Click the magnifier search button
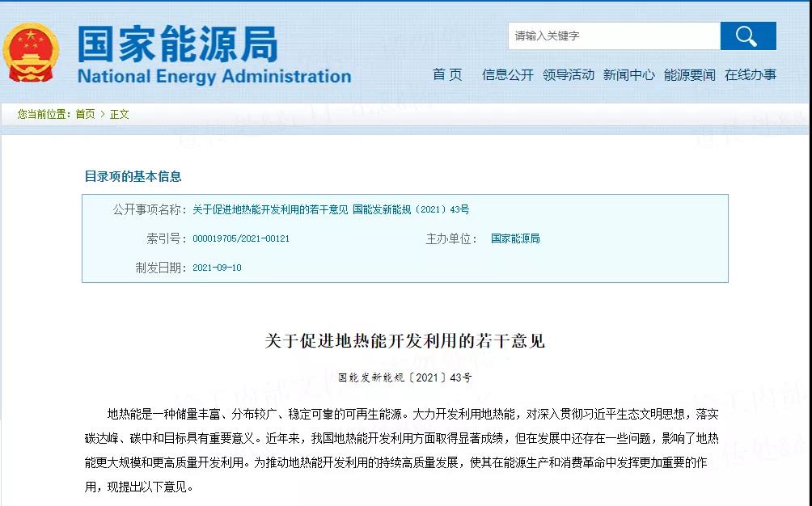Screen dimensions: 812x506 pyautogui.click(x=747, y=36)
